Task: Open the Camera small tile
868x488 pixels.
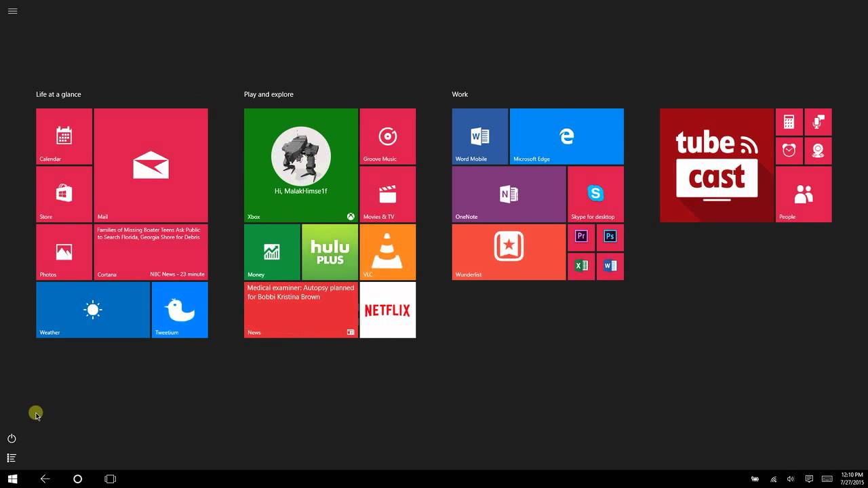Action: coord(818,150)
